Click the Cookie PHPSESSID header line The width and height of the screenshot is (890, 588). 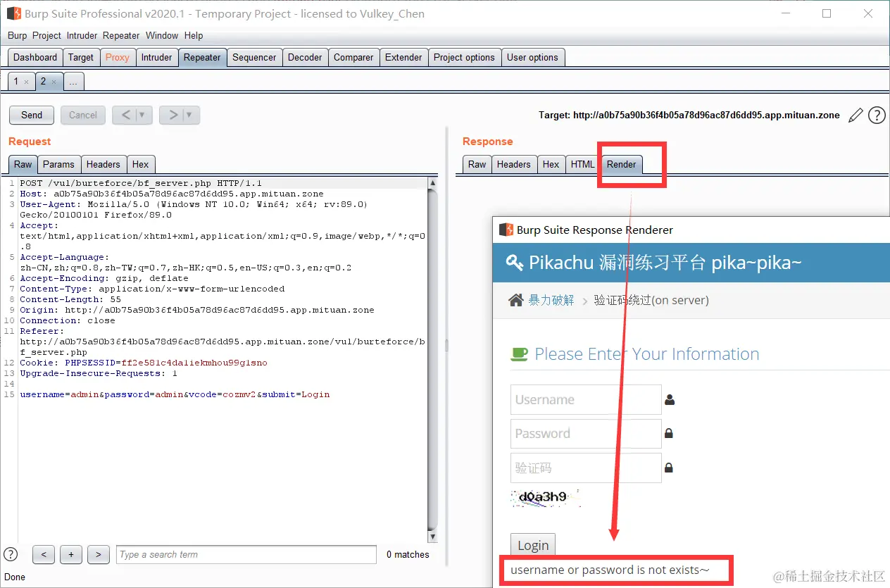(144, 363)
